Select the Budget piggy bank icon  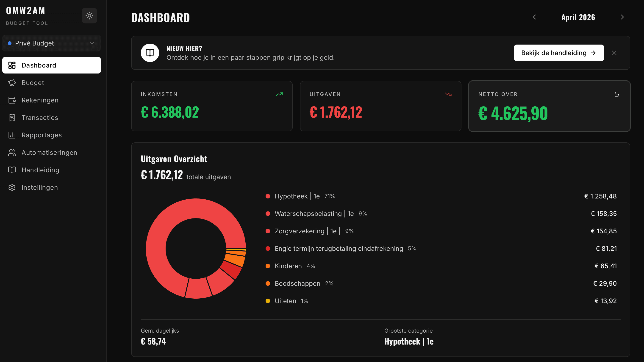tap(12, 83)
